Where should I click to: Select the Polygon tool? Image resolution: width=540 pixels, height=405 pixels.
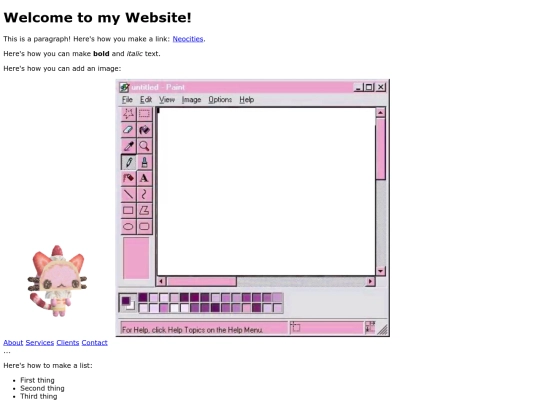tap(144, 210)
